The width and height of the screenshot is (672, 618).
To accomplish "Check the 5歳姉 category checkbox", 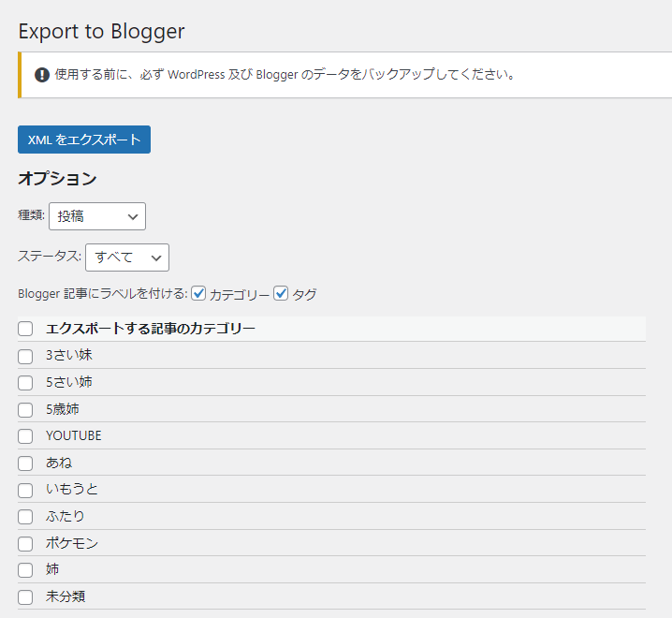I will coord(25,409).
